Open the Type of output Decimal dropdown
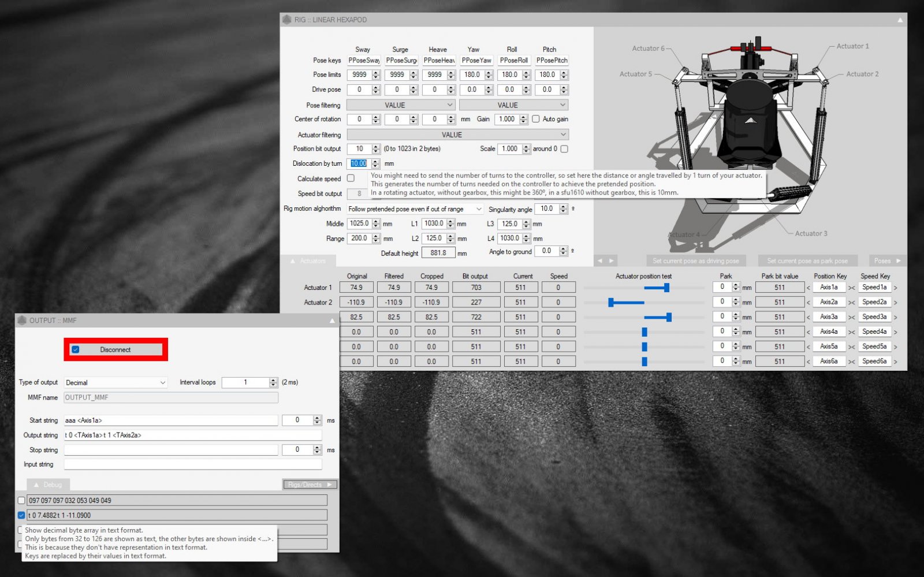The height and width of the screenshot is (577, 924). click(x=115, y=382)
